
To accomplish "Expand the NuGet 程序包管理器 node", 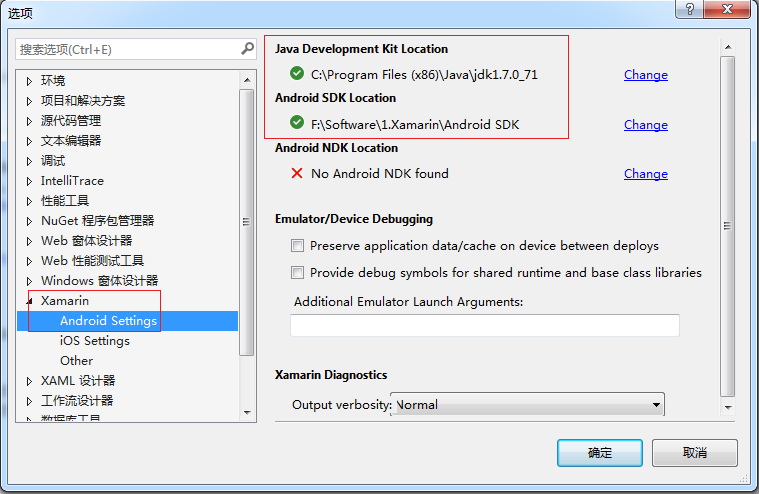I will 29,221.
